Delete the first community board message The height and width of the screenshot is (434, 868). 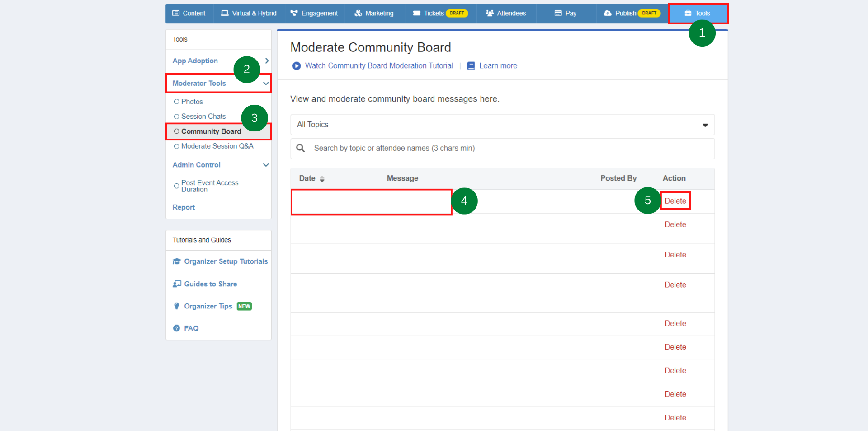pyautogui.click(x=675, y=201)
